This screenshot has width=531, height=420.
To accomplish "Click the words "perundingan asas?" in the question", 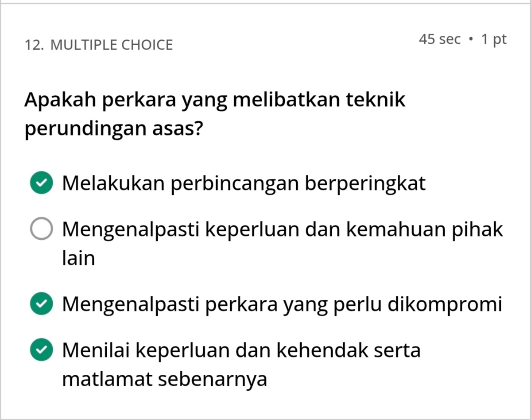I will tap(114, 129).
